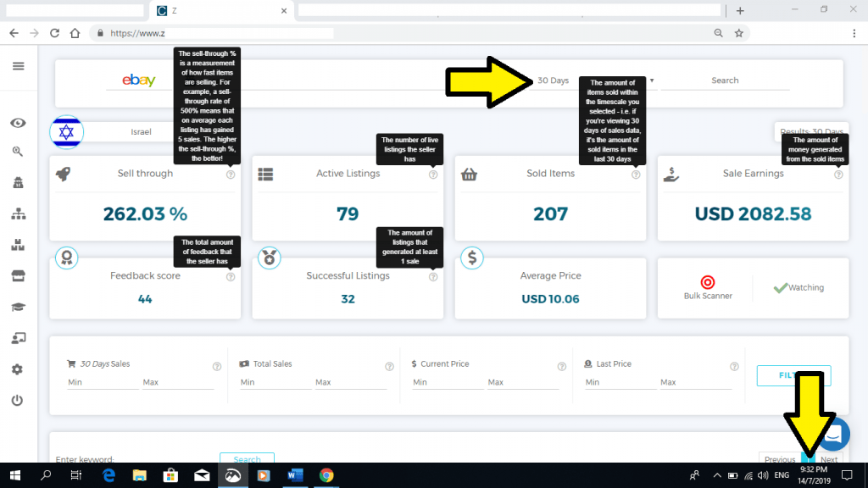The width and height of the screenshot is (868, 488).
Task: Launch the Bulk Scanner target icon
Action: click(708, 282)
